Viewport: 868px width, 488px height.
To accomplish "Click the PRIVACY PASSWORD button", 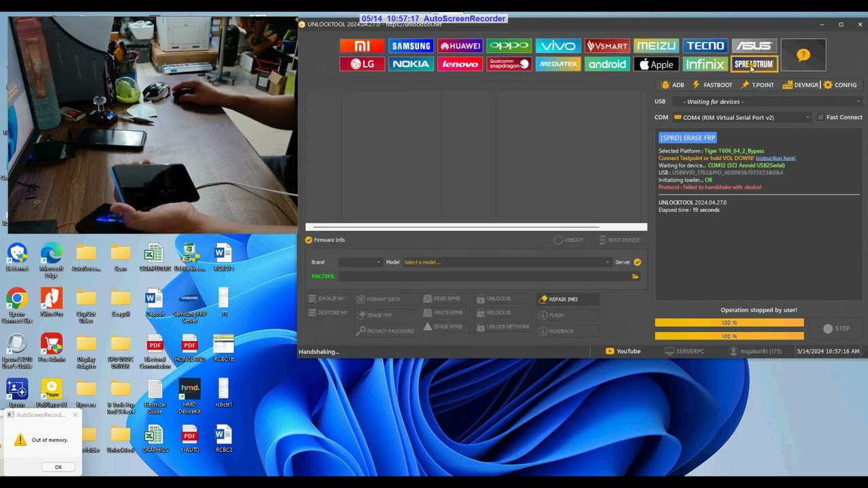I will 385,331.
